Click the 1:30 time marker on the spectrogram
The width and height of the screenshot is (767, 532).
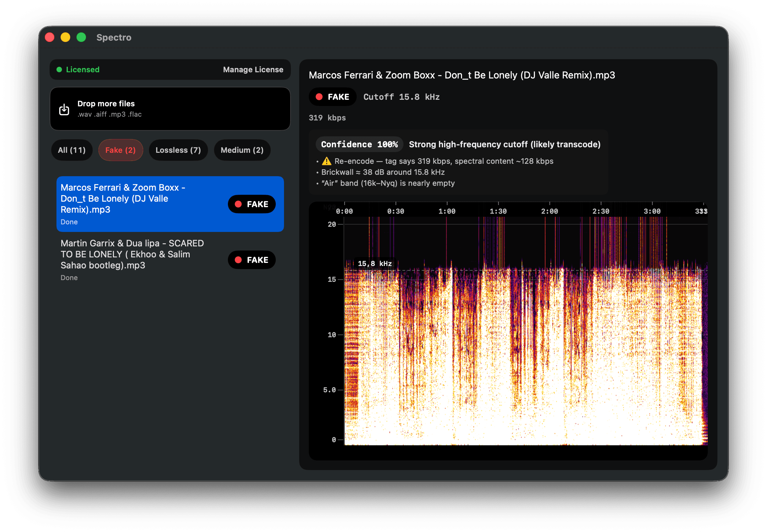point(498,211)
